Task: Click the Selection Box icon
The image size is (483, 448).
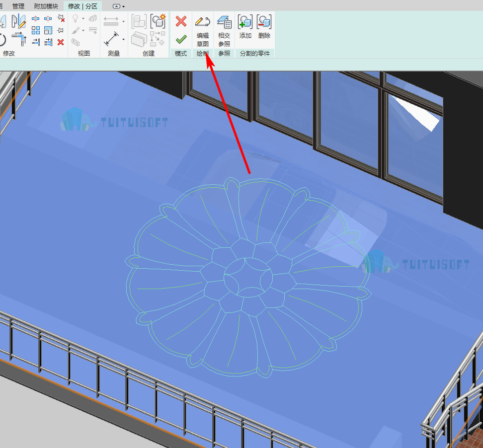Action: 76,42
